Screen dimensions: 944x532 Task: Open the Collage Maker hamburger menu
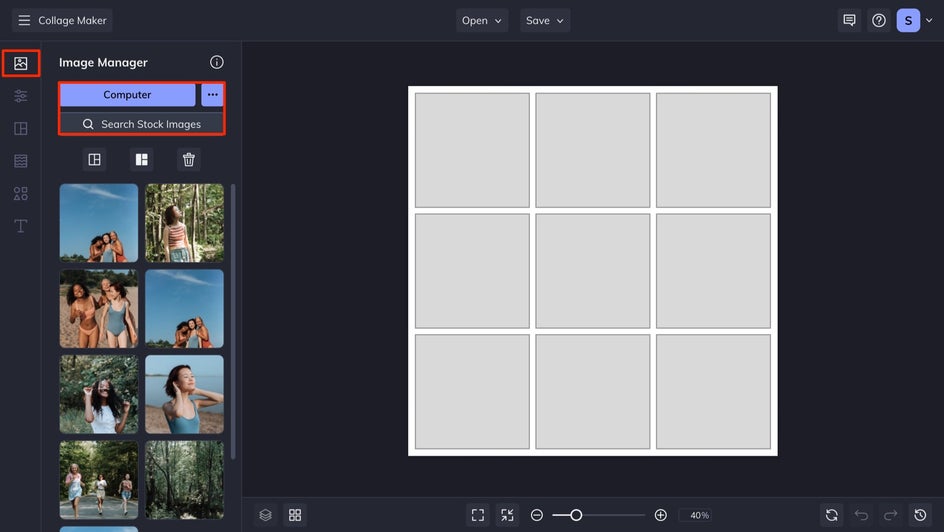pyautogui.click(x=24, y=20)
